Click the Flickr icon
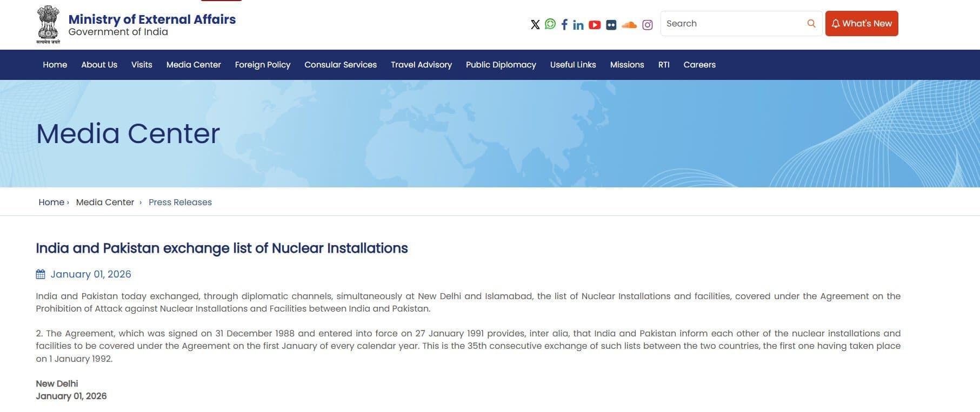The height and width of the screenshot is (412, 980). (611, 25)
